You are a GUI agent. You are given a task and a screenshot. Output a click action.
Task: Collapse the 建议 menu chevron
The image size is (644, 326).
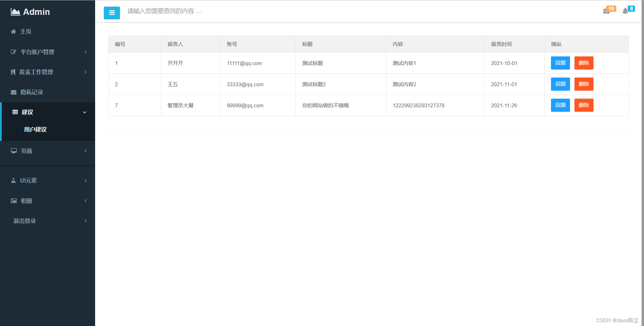point(85,112)
